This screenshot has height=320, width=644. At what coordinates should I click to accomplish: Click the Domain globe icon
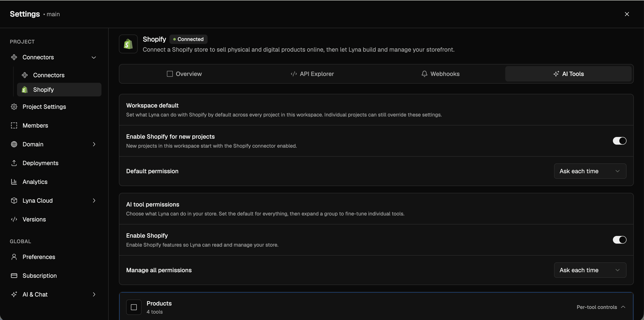14,144
